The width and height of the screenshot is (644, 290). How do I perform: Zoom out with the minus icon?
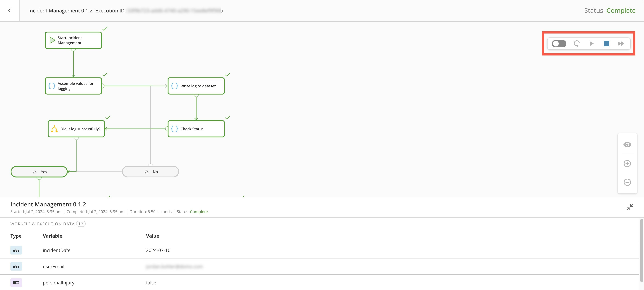[627, 182]
